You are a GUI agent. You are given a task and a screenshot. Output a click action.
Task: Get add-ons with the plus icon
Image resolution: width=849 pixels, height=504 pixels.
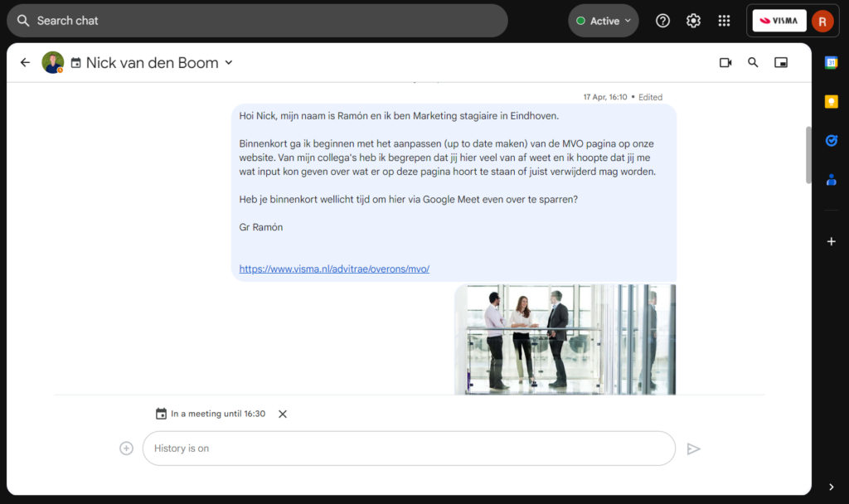[831, 241]
